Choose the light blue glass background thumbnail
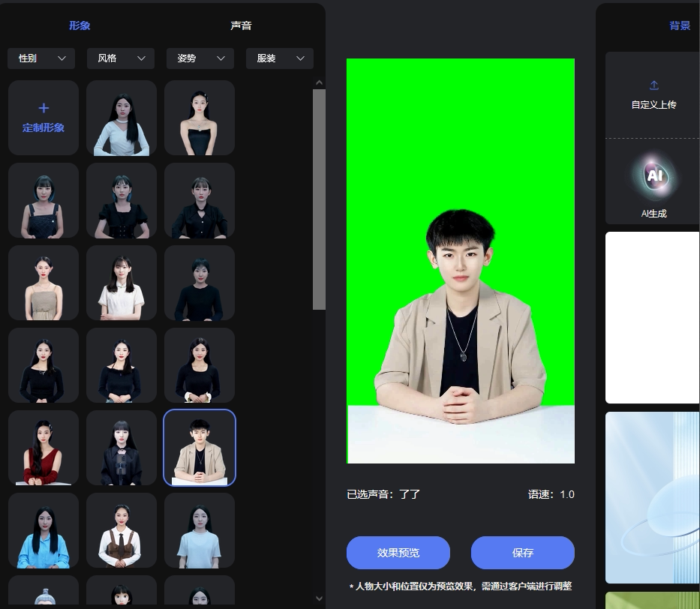700x609 pixels. pos(653,496)
